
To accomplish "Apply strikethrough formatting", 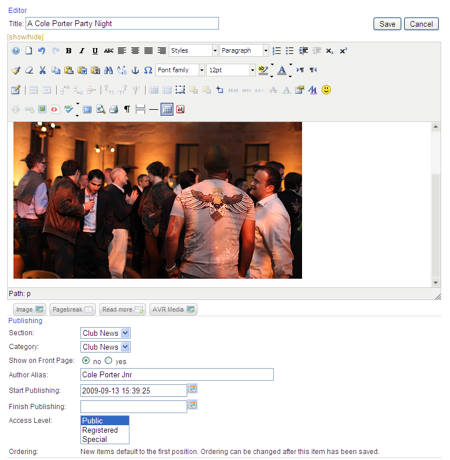I will tap(108, 51).
